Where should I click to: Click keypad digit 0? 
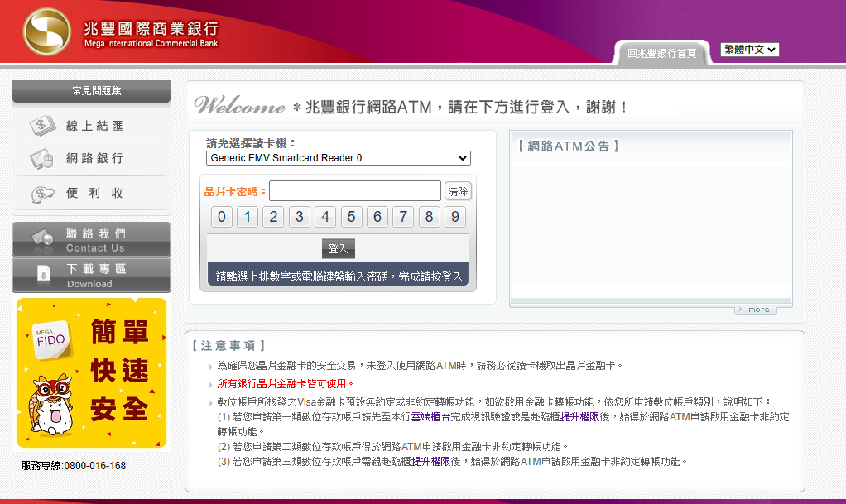(x=222, y=217)
